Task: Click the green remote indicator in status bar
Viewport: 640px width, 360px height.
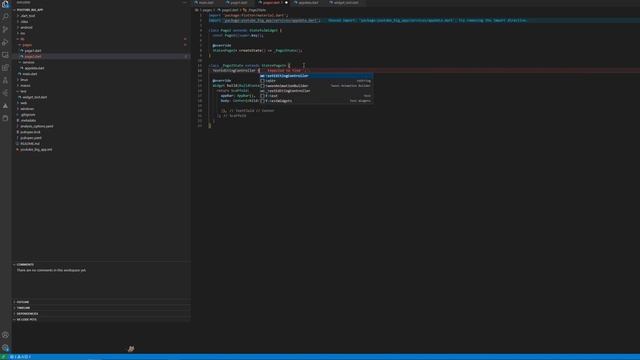Action: click(x=3, y=357)
